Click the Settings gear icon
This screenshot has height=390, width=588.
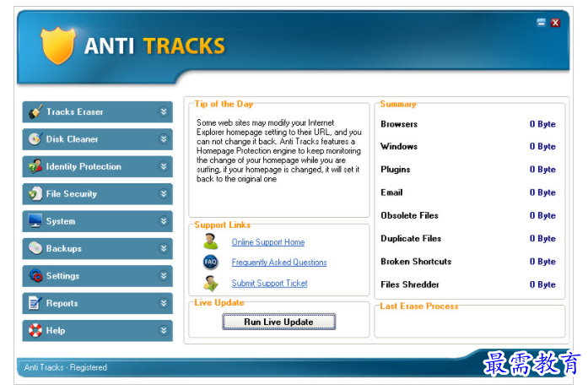click(x=35, y=275)
